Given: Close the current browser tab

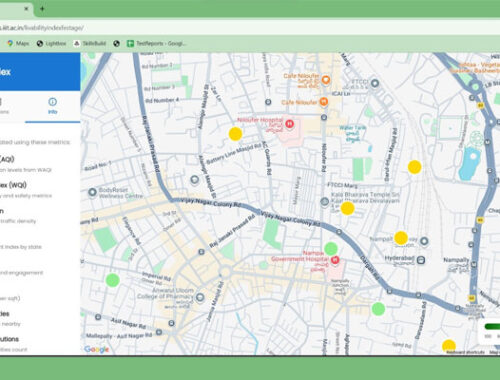Looking at the screenshot, I should pyautogui.click(x=26, y=9).
